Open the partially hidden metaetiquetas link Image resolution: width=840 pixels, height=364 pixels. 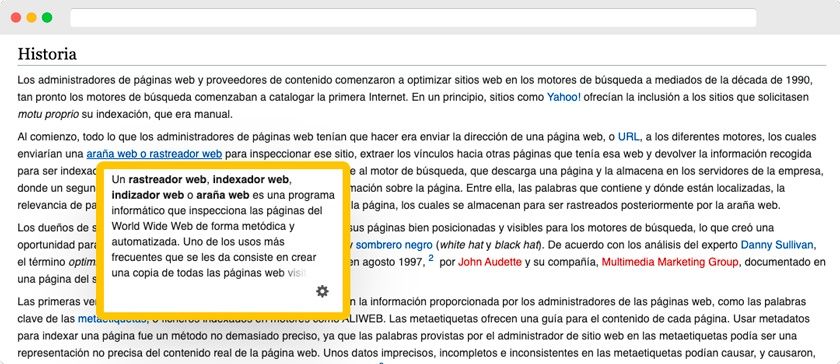(x=112, y=318)
